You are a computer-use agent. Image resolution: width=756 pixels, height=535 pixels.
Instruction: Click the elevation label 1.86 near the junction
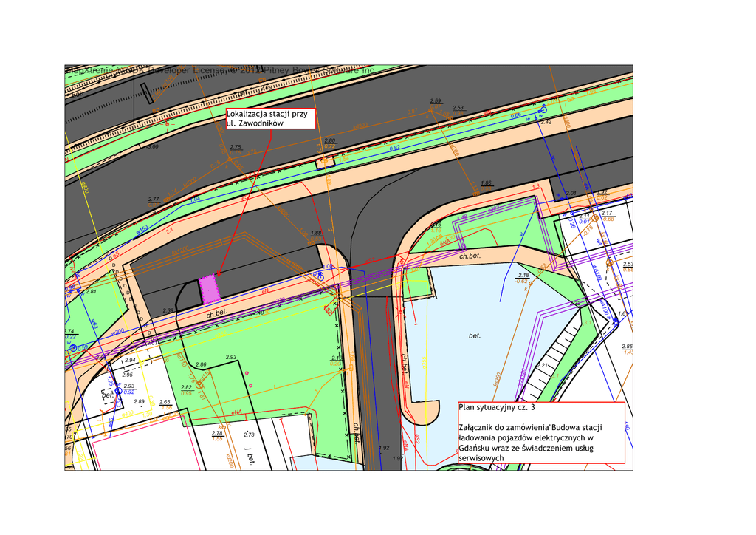coord(486,183)
